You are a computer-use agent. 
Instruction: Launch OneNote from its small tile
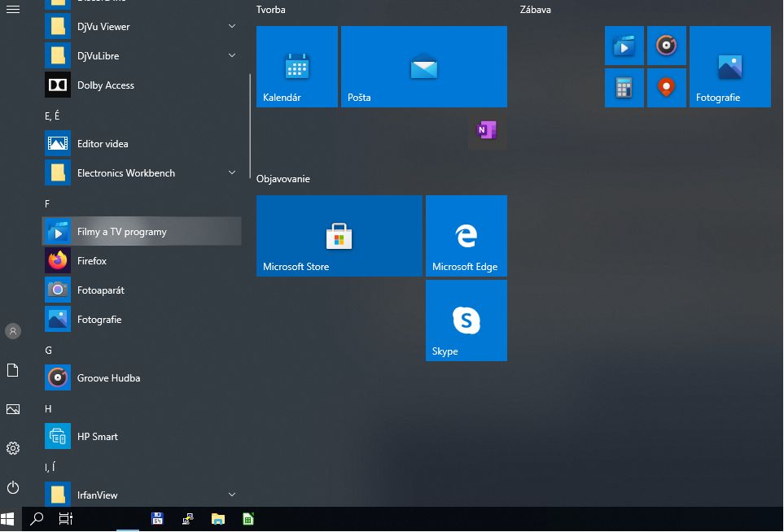tap(487, 130)
